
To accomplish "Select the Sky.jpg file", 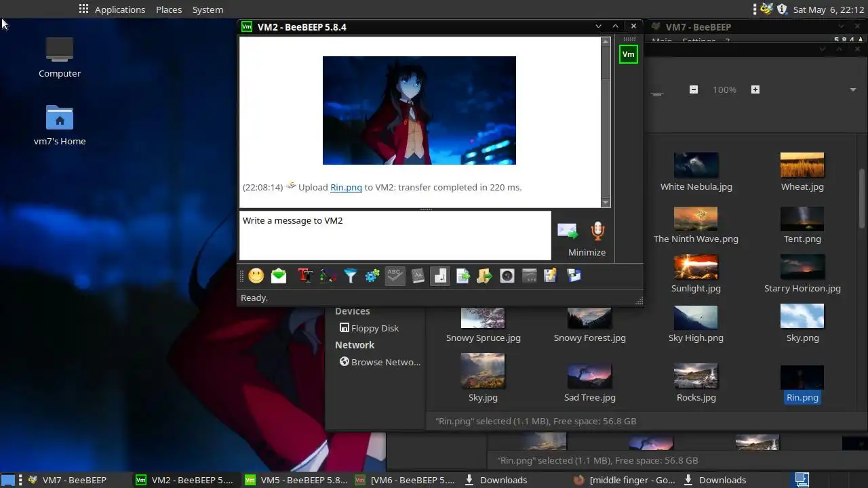I will click(x=483, y=378).
